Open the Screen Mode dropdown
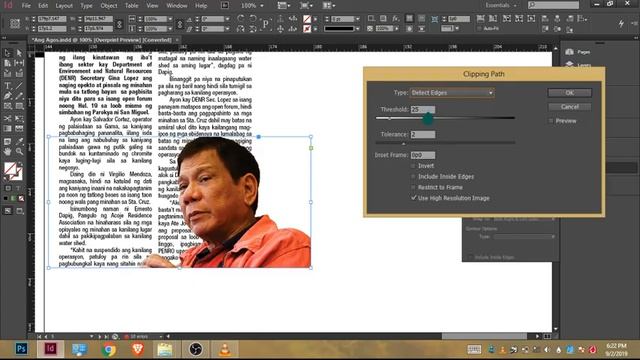This screenshot has height=360, width=640. click(x=307, y=6)
